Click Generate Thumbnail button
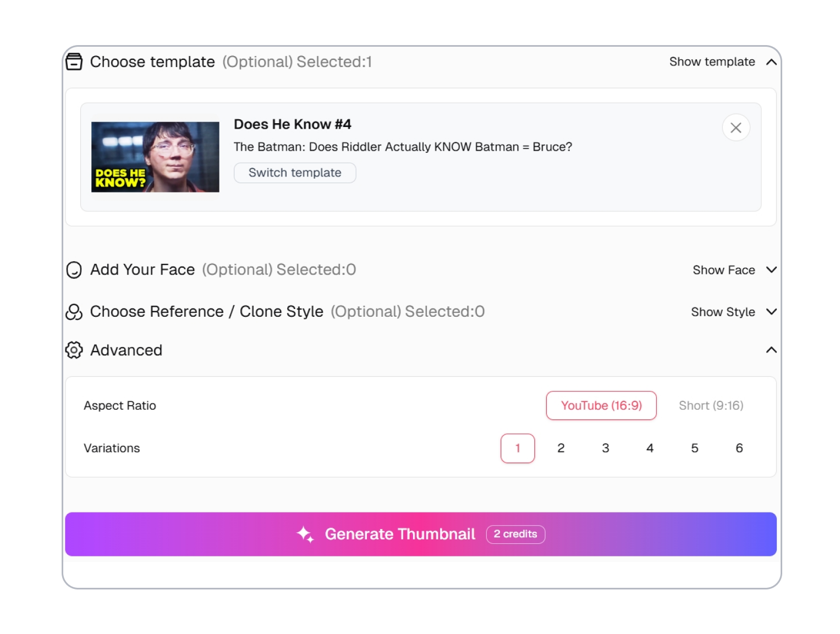Image resolution: width=840 pixels, height=634 pixels. (421, 534)
